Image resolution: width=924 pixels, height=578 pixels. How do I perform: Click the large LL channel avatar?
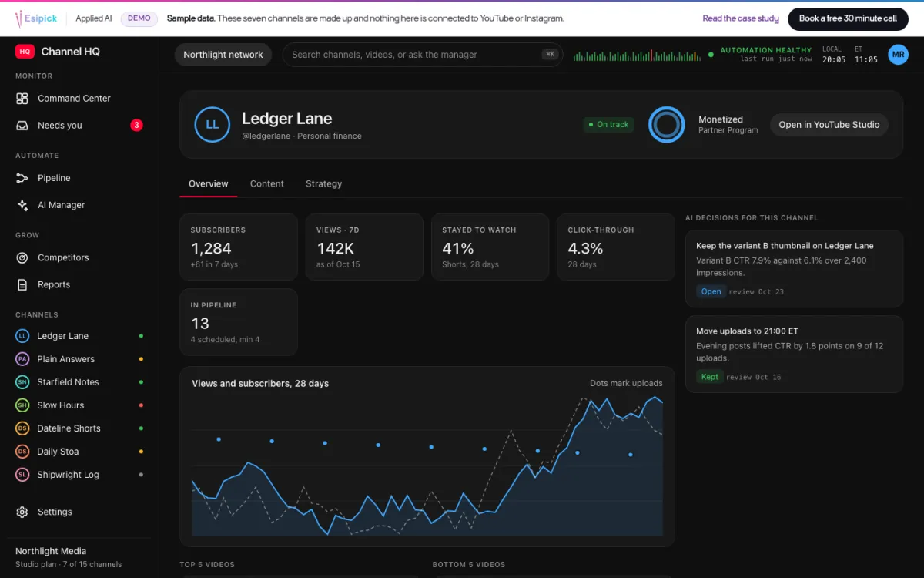213,125
